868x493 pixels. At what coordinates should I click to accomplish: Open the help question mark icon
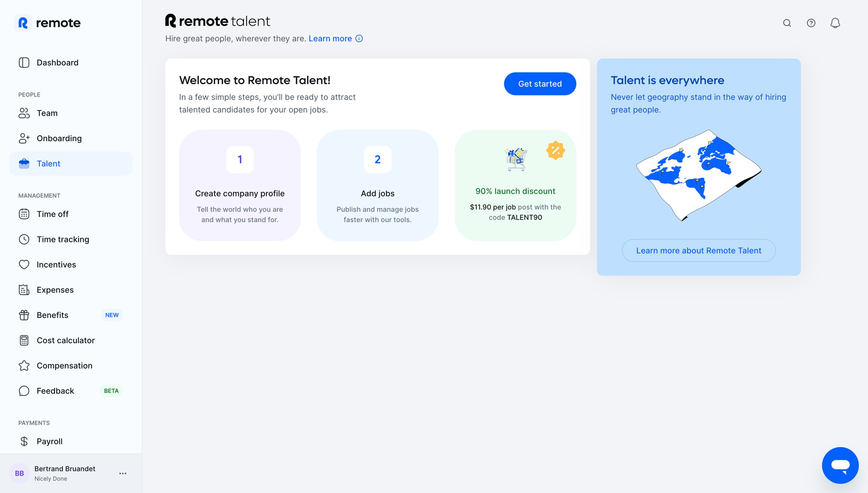pyautogui.click(x=811, y=23)
